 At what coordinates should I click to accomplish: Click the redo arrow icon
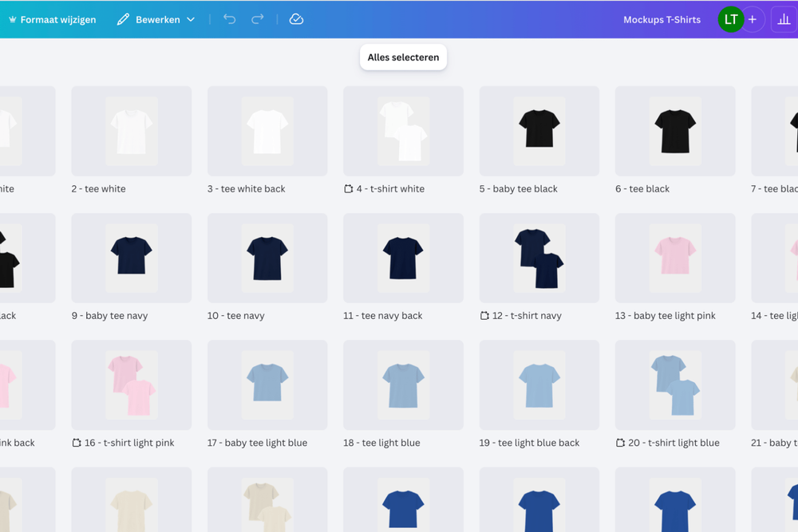[x=257, y=19]
